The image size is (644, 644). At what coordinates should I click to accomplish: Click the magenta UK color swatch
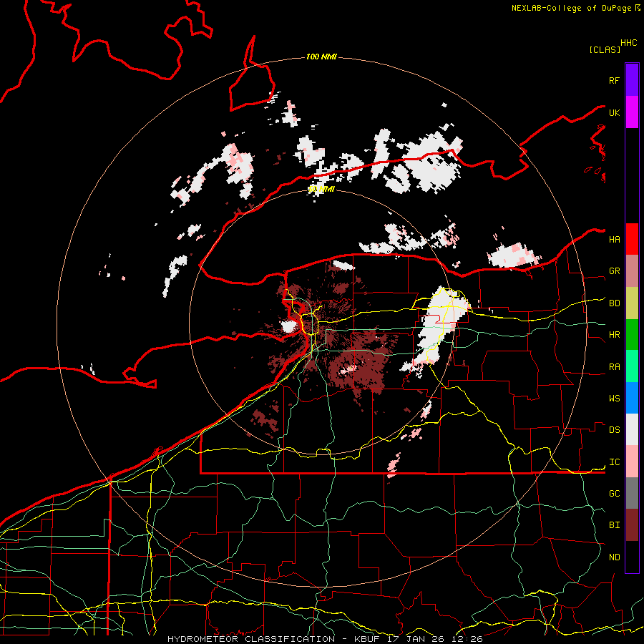632,112
